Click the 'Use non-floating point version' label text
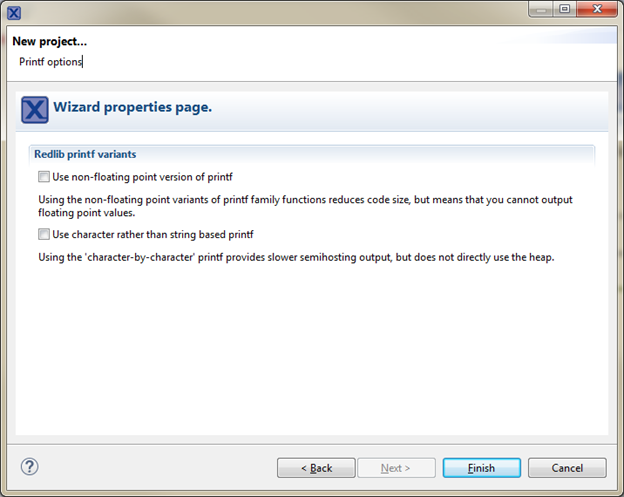 coord(142,177)
